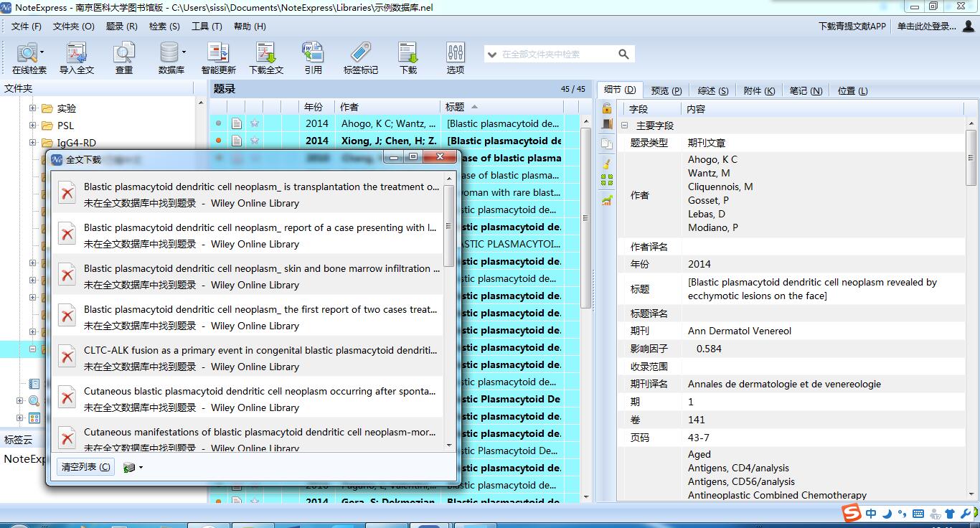Click the green four-squares icon in details sidebar
This screenshot has height=528, width=980.
pyautogui.click(x=607, y=180)
